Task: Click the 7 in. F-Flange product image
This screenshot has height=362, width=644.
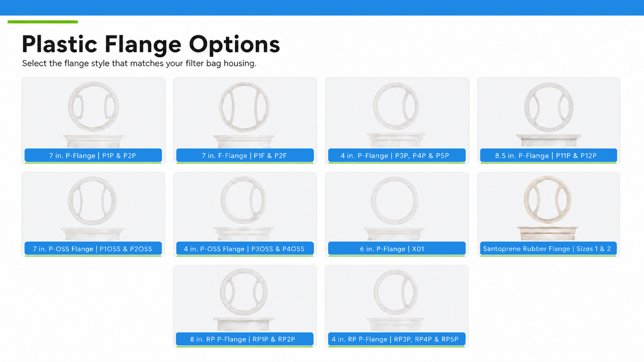Action: coord(244,114)
